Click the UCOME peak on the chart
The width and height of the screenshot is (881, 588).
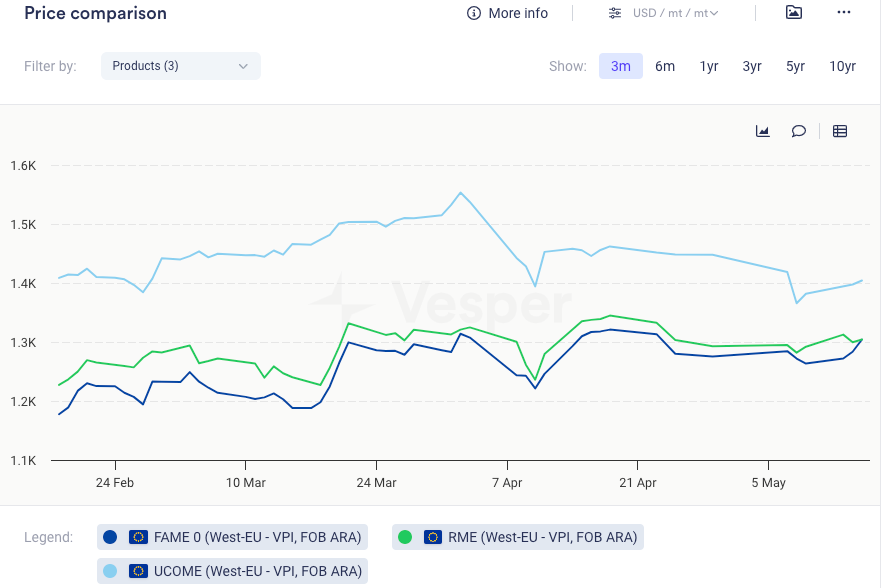[x=460, y=193]
